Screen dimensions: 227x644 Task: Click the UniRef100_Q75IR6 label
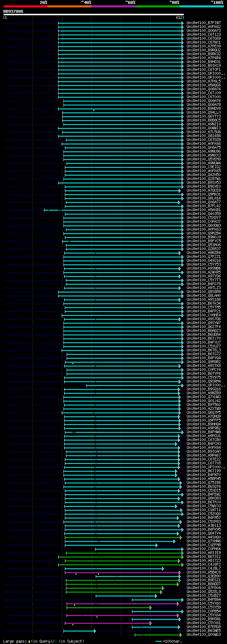point(204,482)
